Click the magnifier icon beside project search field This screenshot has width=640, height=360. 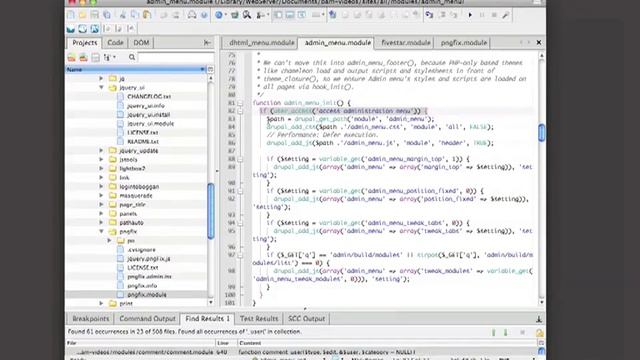tap(132, 57)
